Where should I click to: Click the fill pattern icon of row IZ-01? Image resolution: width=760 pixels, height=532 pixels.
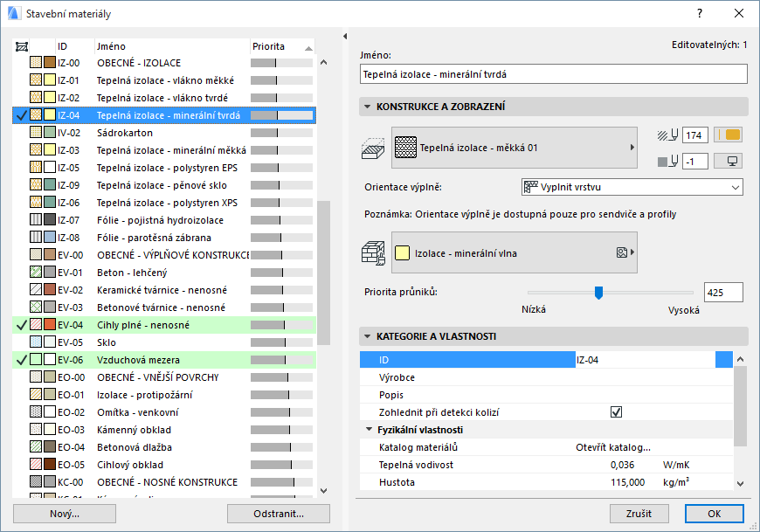click(36, 80)
